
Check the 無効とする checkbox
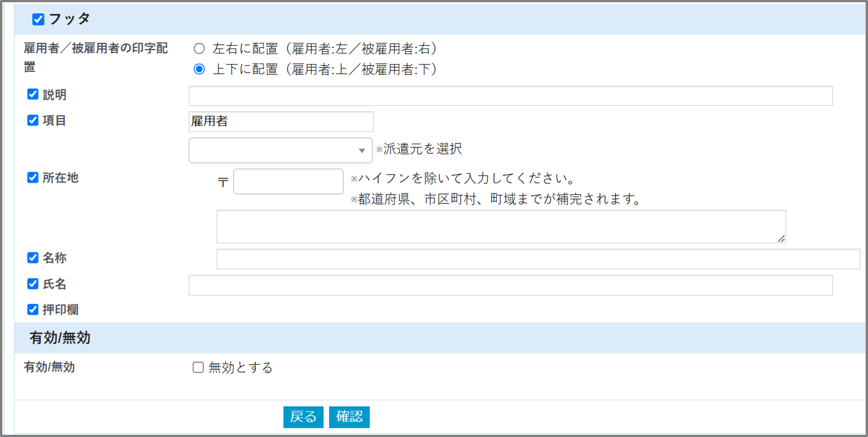[x=198, y=367]
